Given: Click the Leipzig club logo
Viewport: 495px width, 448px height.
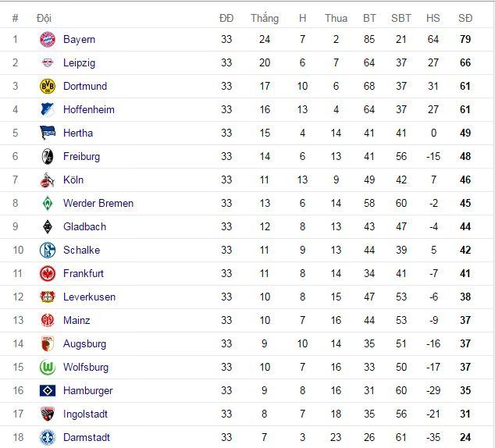Looking at the screenshot, I should [48, 63].
